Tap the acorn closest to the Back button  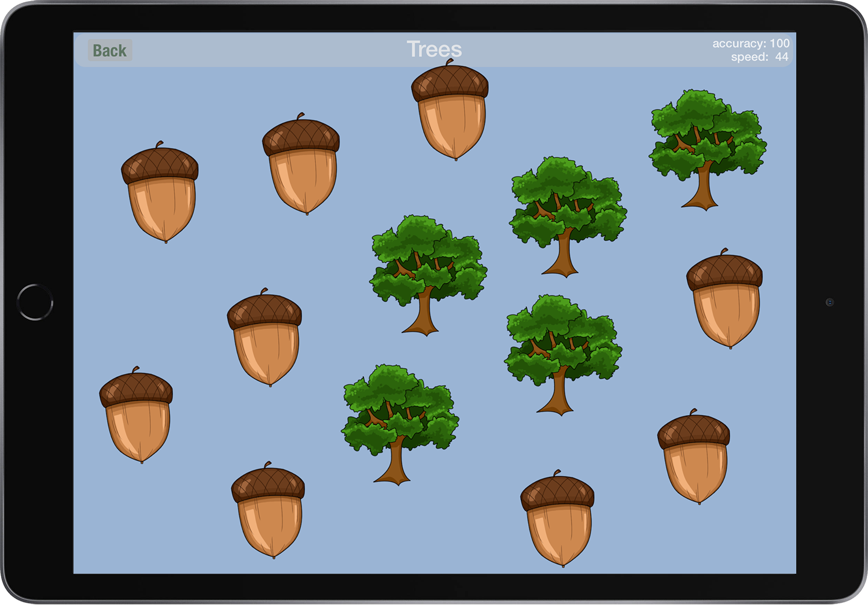coord(160,193)
